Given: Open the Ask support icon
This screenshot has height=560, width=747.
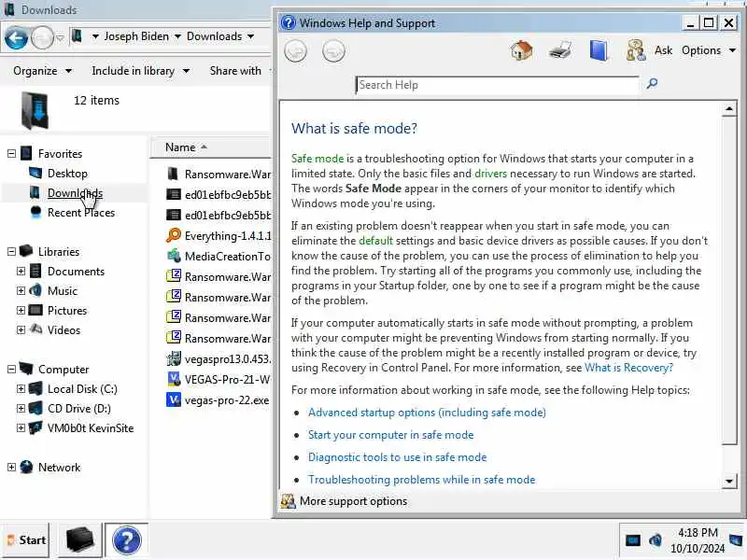Looking at the screenshot, I should click(636, 50).
